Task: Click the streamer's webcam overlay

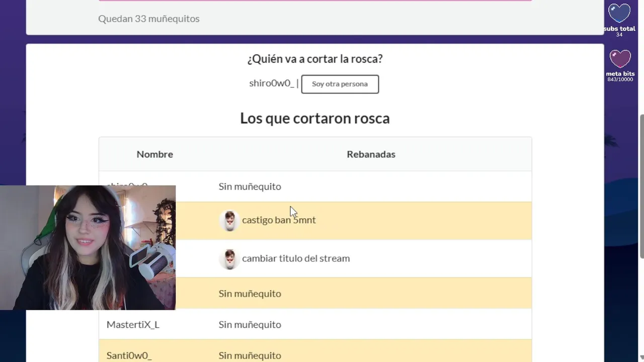Action: [88, 247]
